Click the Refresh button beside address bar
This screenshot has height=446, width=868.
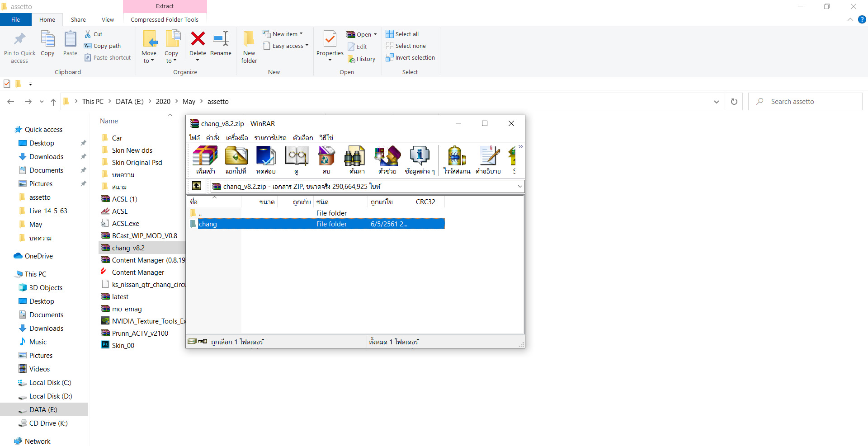tap(734, 102)
